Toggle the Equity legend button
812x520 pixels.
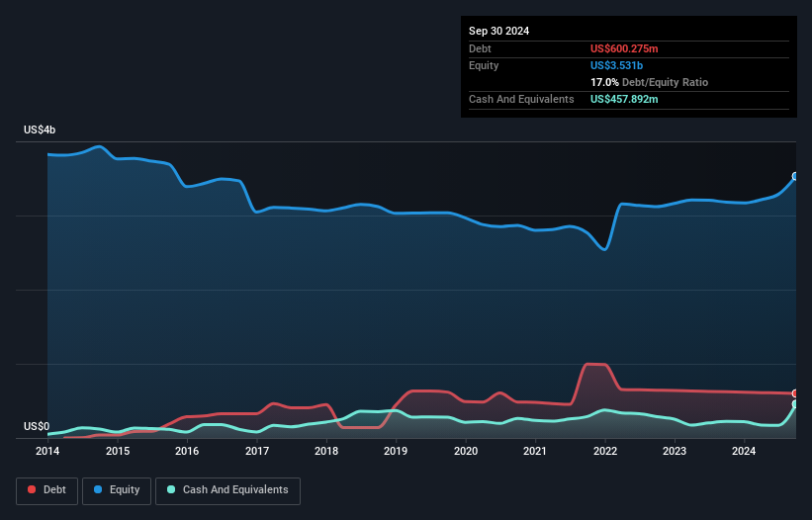click(117, 490)
